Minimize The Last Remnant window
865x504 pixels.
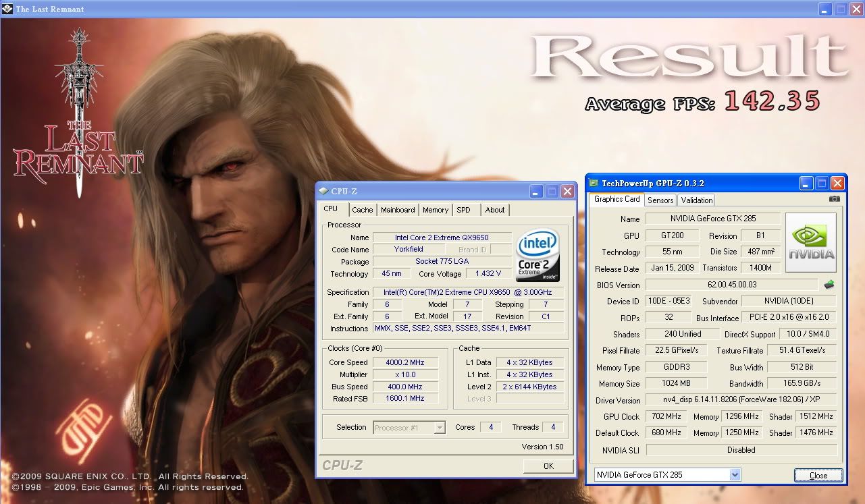pyautogui.click(x=826, y=9)
